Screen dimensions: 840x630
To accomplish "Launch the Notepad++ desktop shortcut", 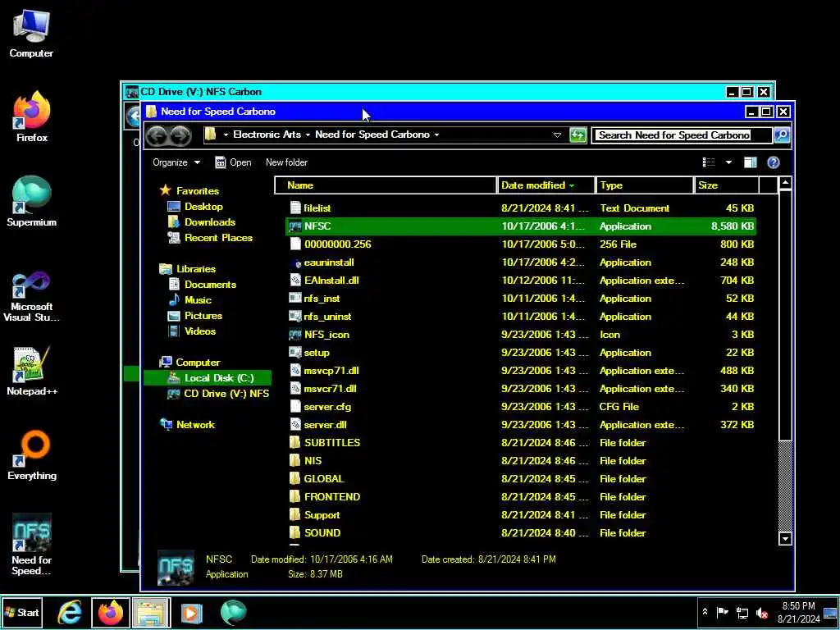I will 32,371.
